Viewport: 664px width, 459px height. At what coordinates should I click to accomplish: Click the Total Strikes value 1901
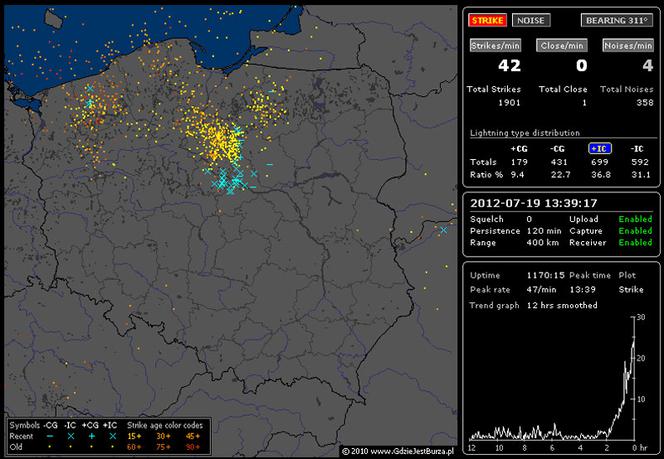[x=509, y=102]
